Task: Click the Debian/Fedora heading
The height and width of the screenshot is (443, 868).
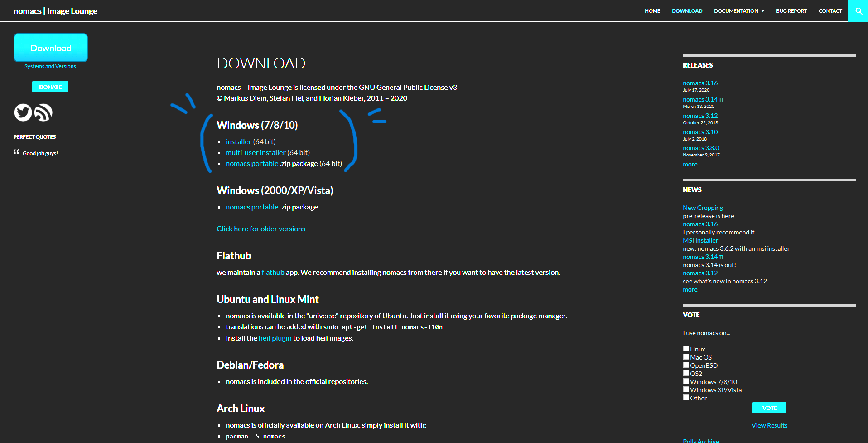Action: coord(250,365)
